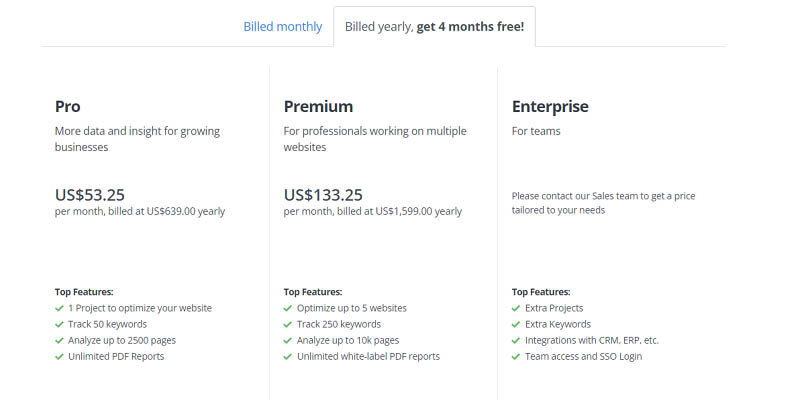Screen dimensions: 800x400
Task: Click the checkmark next to Track 250 keywords
Action: [x=288, y=324]
